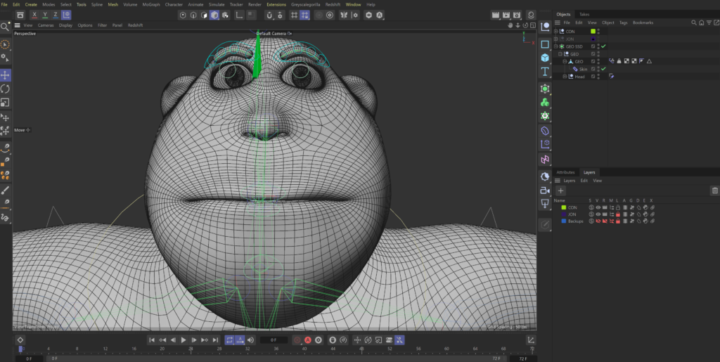This screenshot has height=362, width=720.
Task: Toggle the X axis lock
Action: 34,15
